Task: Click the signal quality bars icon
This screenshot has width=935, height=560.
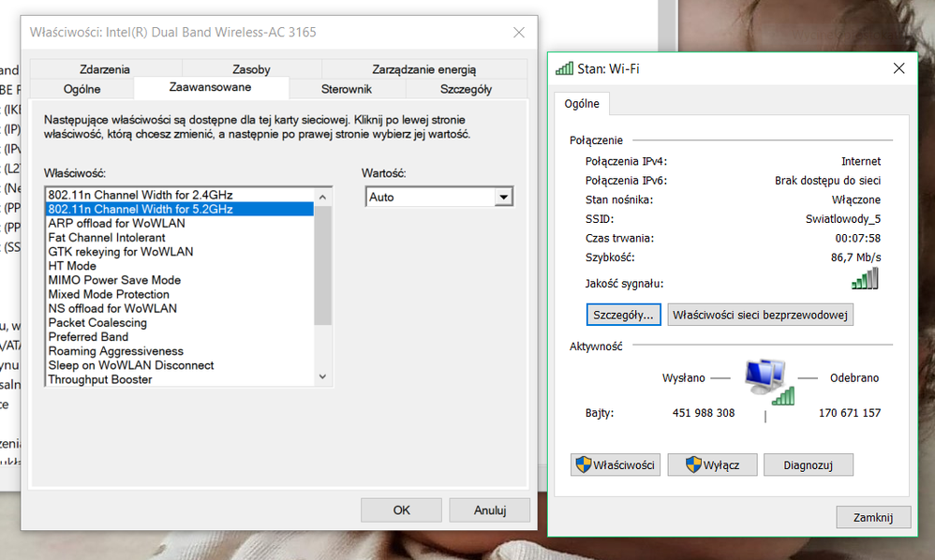Action: 865,279
